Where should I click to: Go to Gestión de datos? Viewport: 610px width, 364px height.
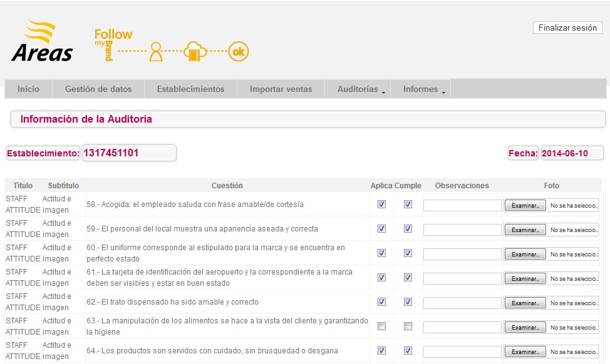pyautogui.click(x=98, y=89)
